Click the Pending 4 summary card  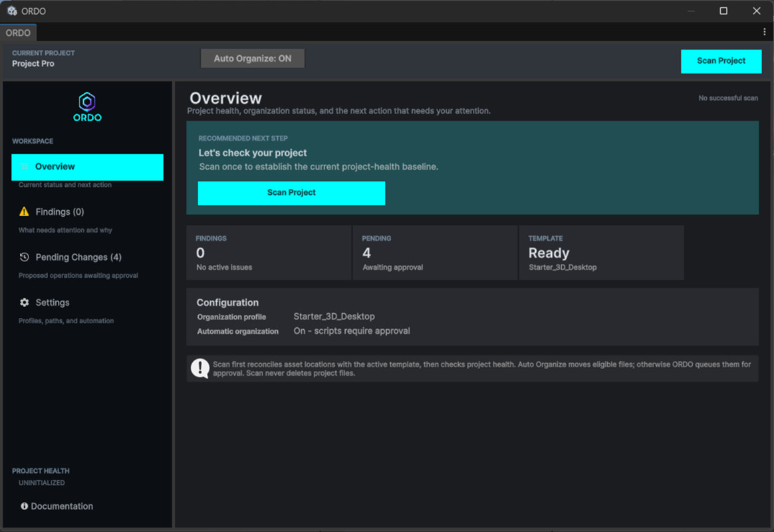click(x=435, y=253)
